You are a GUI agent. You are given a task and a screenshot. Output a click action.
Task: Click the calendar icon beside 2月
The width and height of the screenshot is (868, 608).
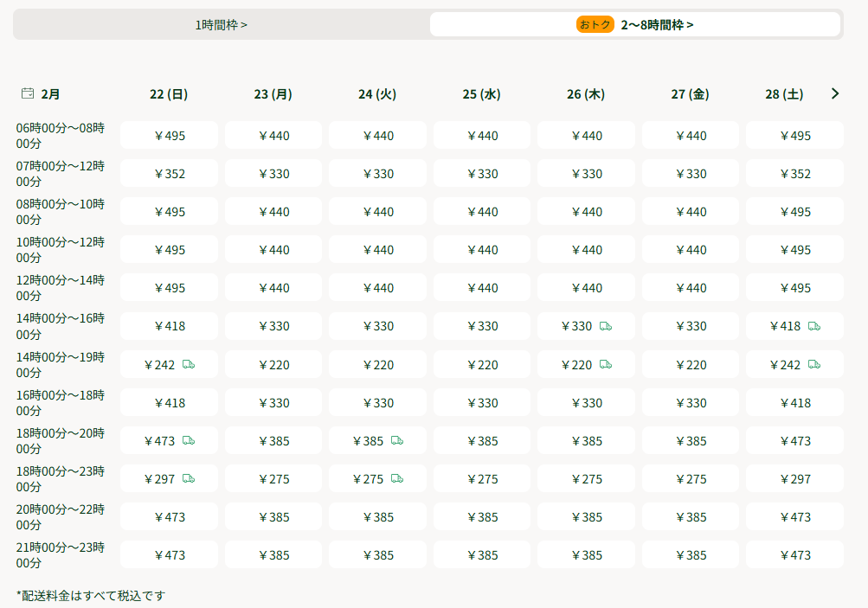click(x=28, y=93)
